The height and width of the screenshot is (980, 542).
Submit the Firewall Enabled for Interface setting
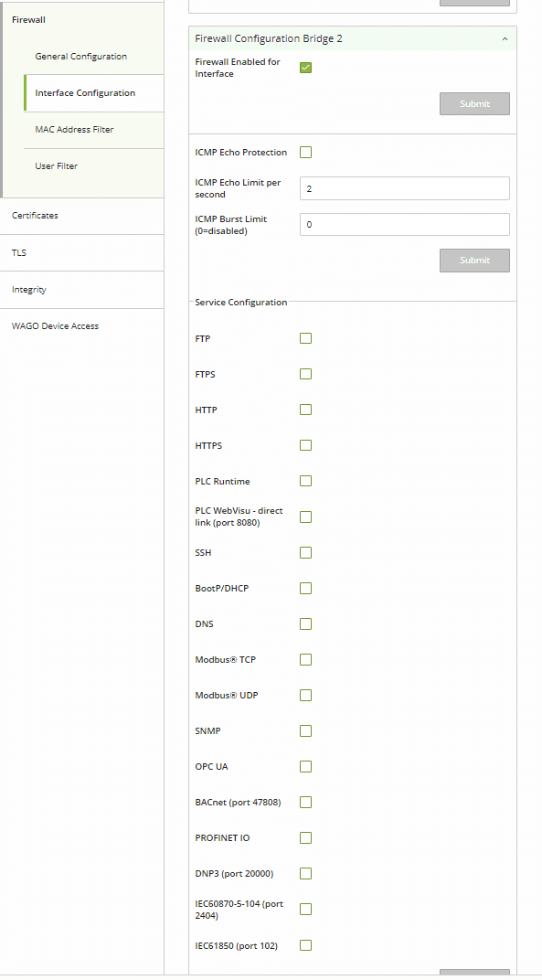coord(474,103)
